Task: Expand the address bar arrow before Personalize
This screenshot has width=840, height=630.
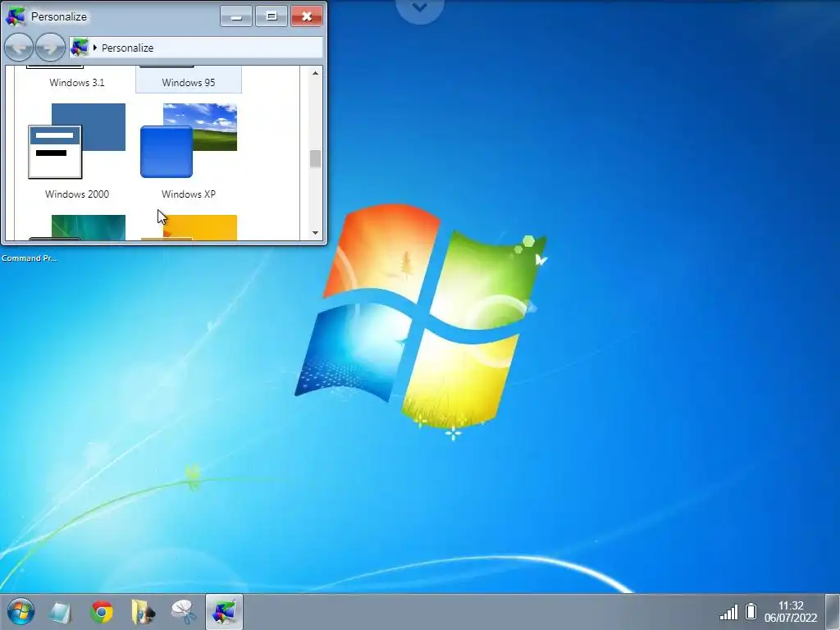Action: point(95,48)
